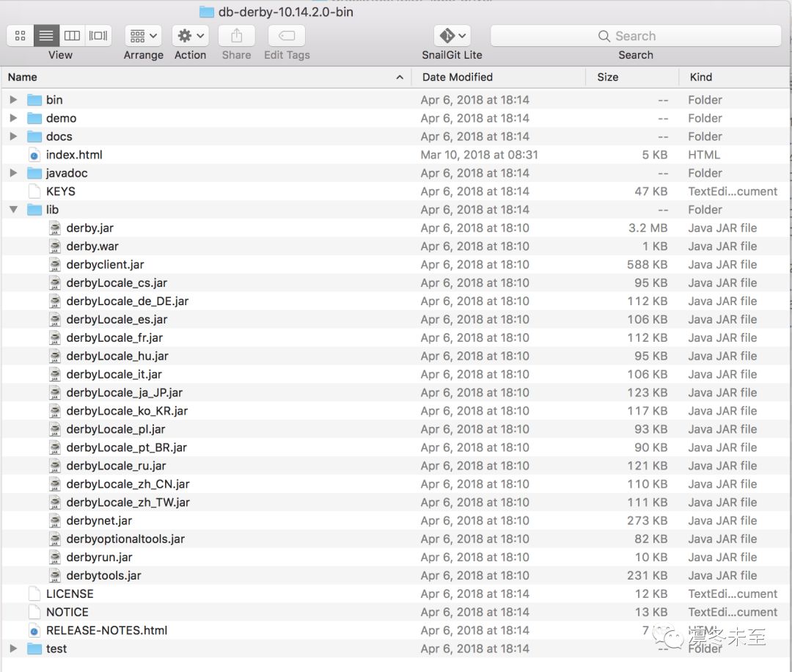This screenshot has height=672, width=792.
Task: Select derbyLocale_ja_JP.jar row
Action: pyautogui.click(x=395, y=392)
